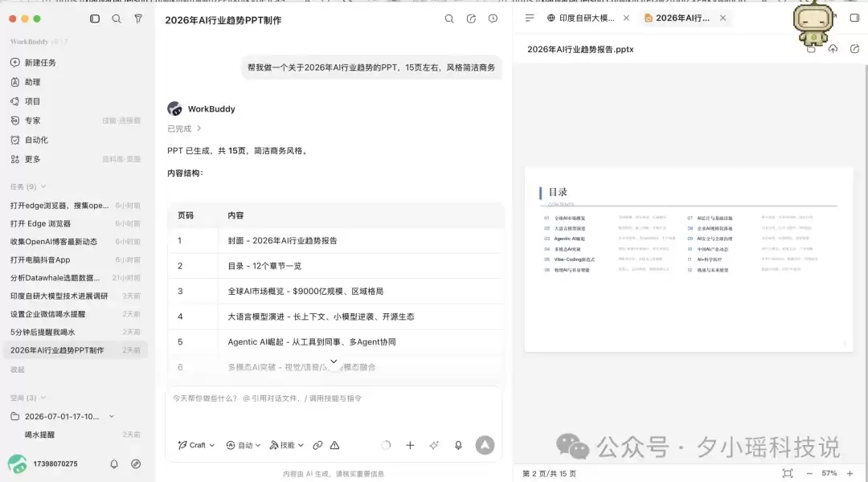Zoom in the slide preview

pyautogui.click(x=850, y=474)
